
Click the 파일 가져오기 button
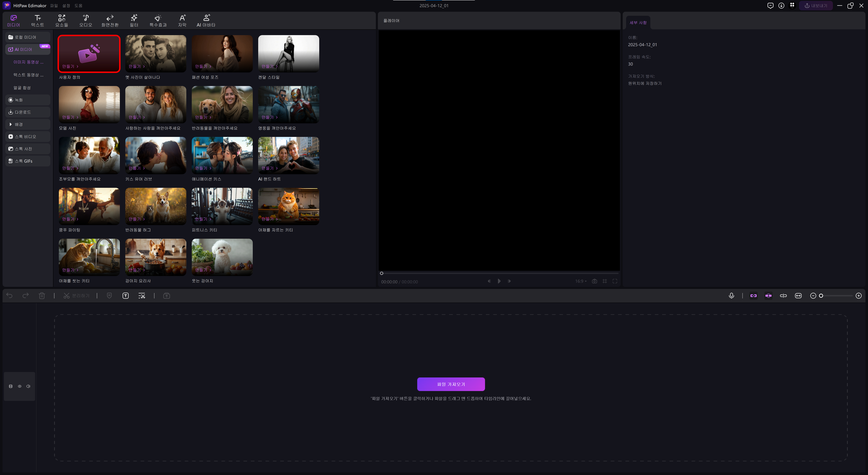451,384
